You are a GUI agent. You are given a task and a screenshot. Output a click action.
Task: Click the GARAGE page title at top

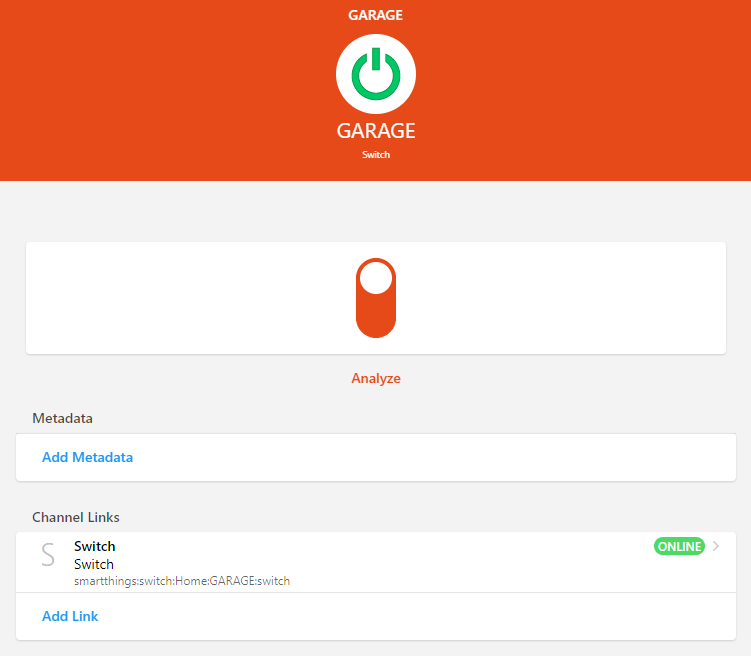coord(376,15)
